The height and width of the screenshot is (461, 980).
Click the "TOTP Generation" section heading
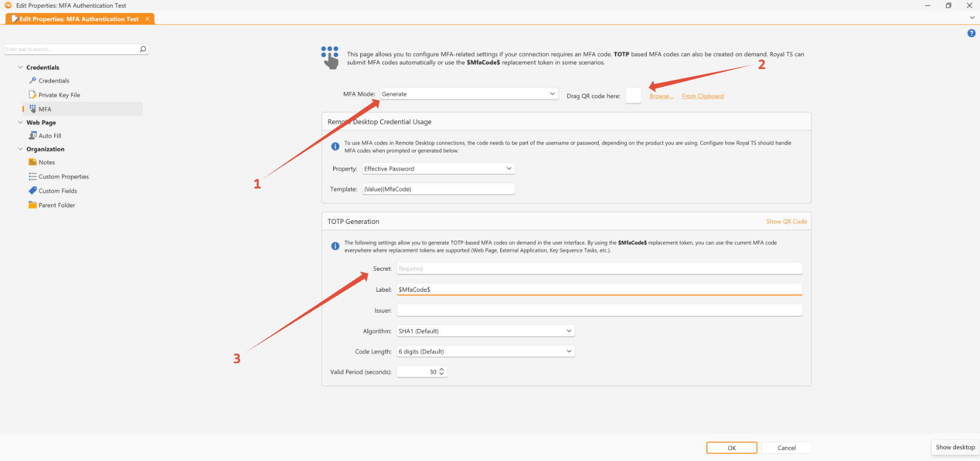(353, 221)
